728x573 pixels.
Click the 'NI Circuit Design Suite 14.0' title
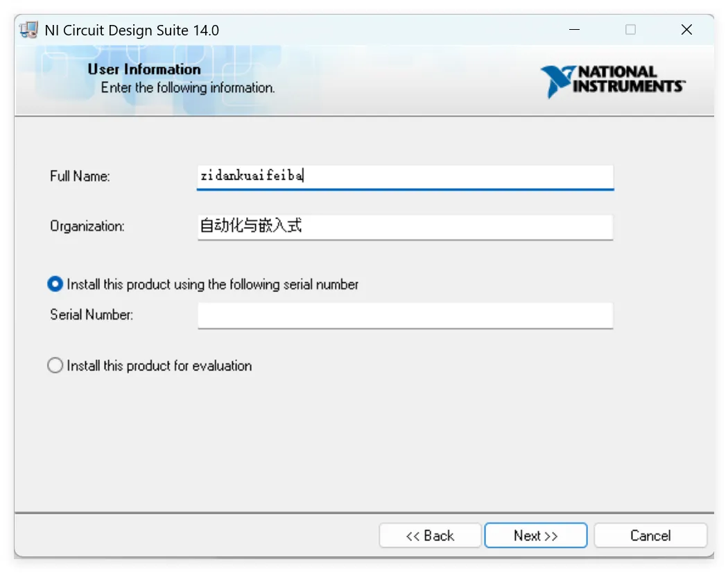click(x=132, y=31)
